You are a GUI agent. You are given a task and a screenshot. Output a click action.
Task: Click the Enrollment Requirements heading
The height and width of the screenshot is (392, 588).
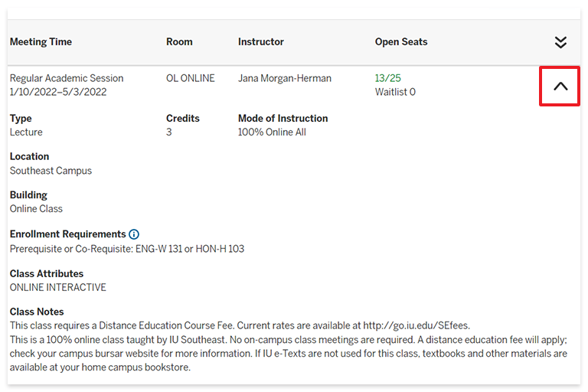[x=67, y=234]
